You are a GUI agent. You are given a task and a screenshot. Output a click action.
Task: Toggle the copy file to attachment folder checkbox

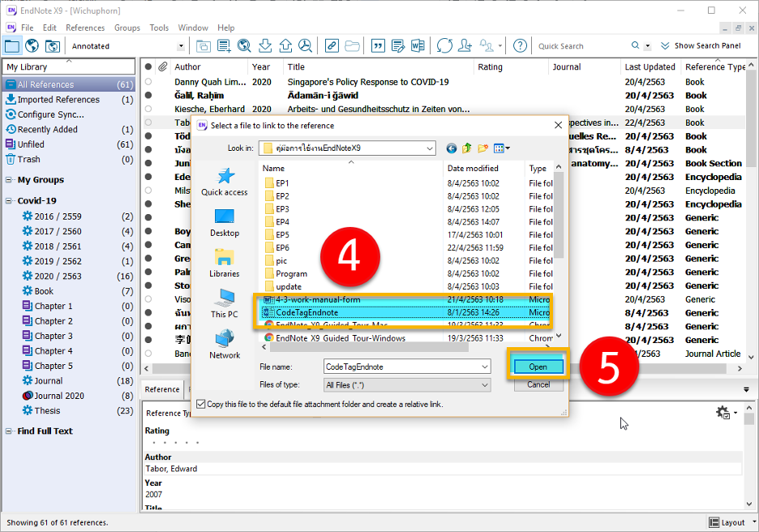click(x=200, y=404)
